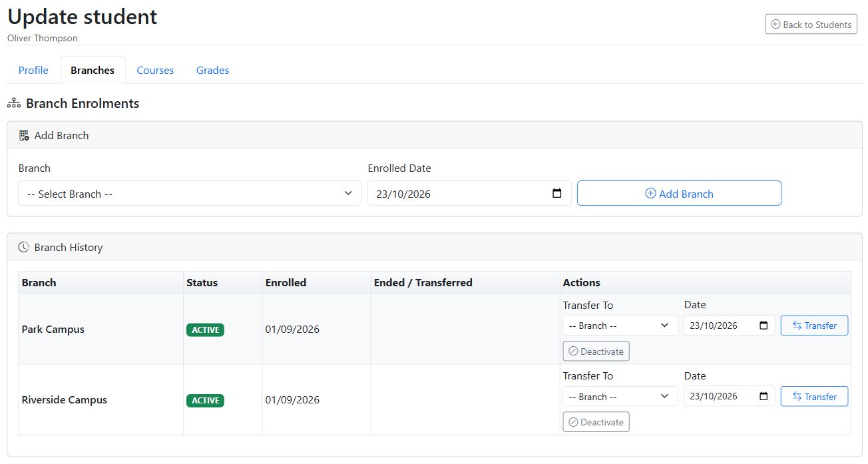The height and width of the screenshot is (464, 868).
Task: Click the Riverside Campus branch name
Action: pyautogui.click(x=65, y=400)
